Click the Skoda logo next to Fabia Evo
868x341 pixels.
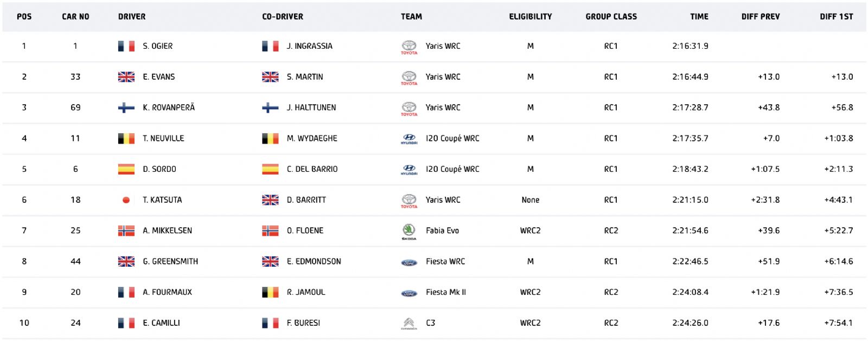tap(409, 231)
